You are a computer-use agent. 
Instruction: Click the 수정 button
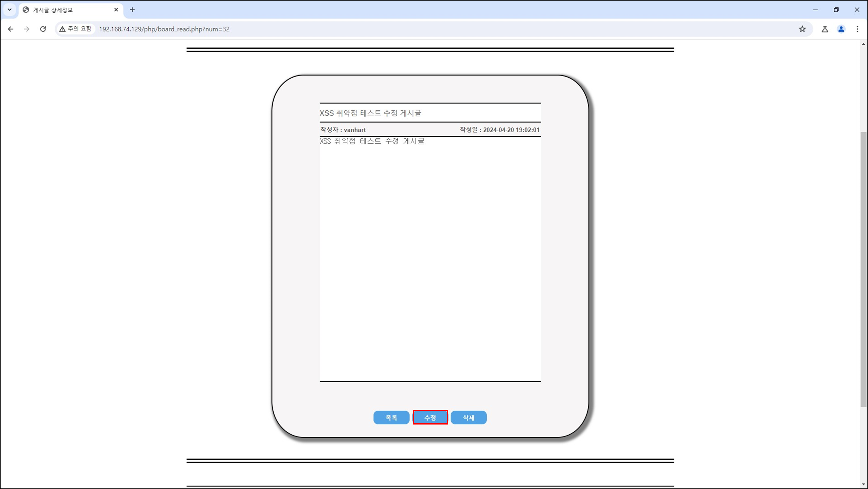(430, 418)
